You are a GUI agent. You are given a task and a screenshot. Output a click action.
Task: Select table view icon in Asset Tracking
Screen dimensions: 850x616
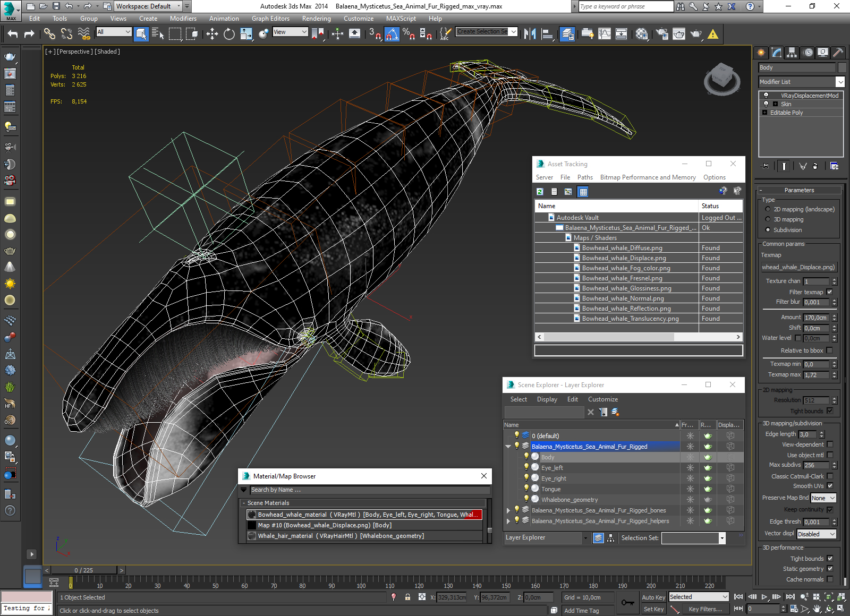(583, 192)
